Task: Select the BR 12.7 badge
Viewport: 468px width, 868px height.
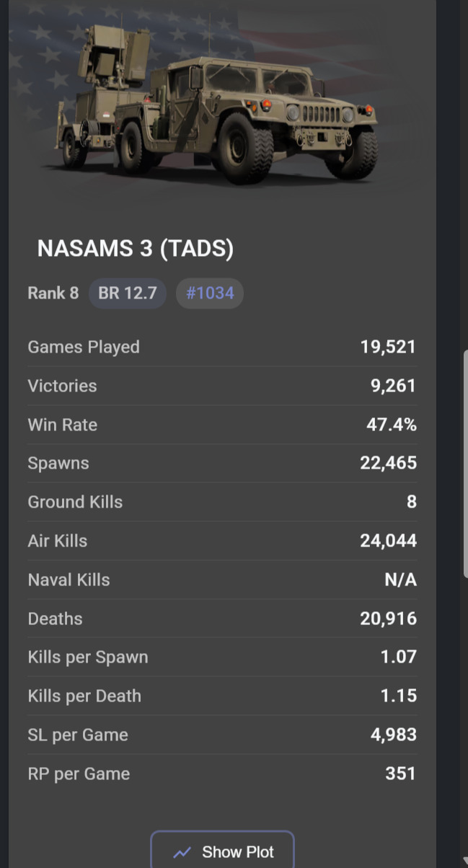Action: coord(128,293)
